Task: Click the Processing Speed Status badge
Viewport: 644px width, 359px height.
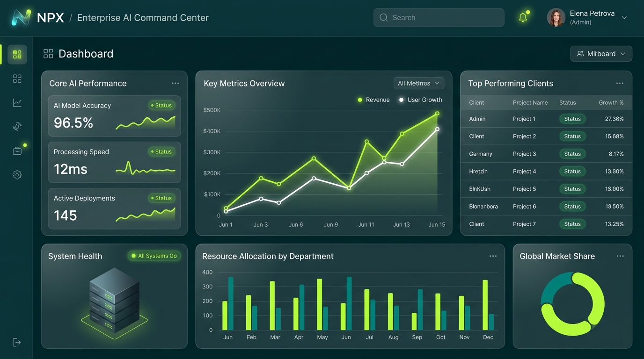Action: click(x=161, y=152)
